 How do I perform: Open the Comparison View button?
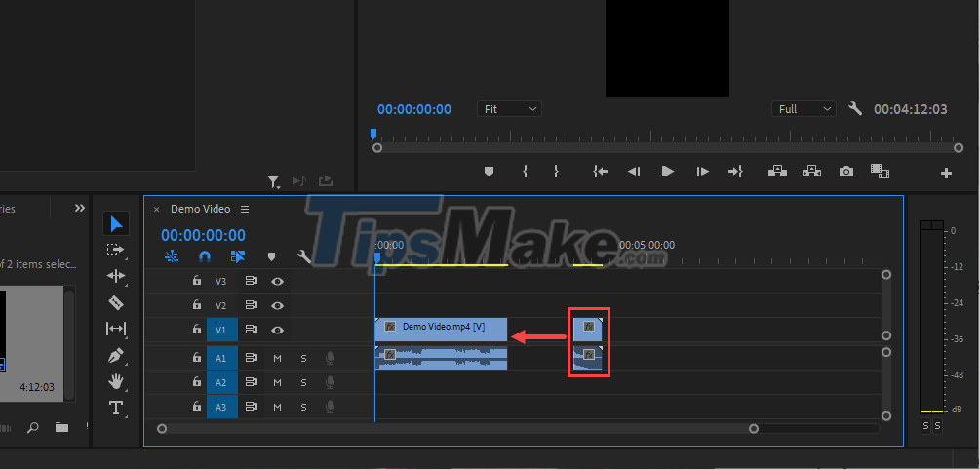880,171
